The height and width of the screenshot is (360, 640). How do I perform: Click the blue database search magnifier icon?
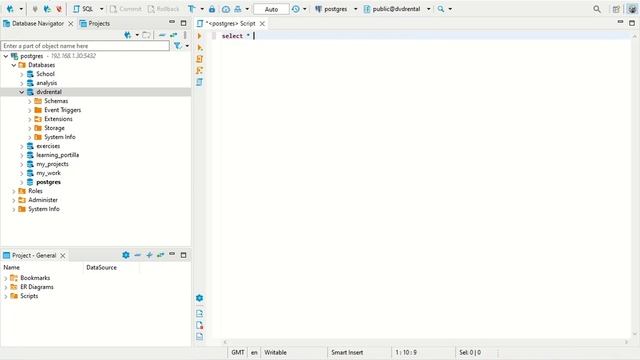441,9
